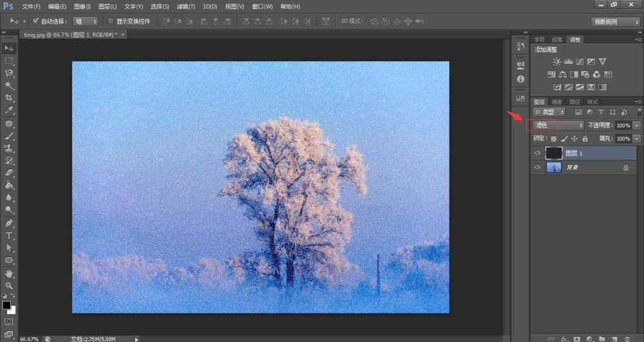Add a Color Balance adjustment

tap(563, 74)
